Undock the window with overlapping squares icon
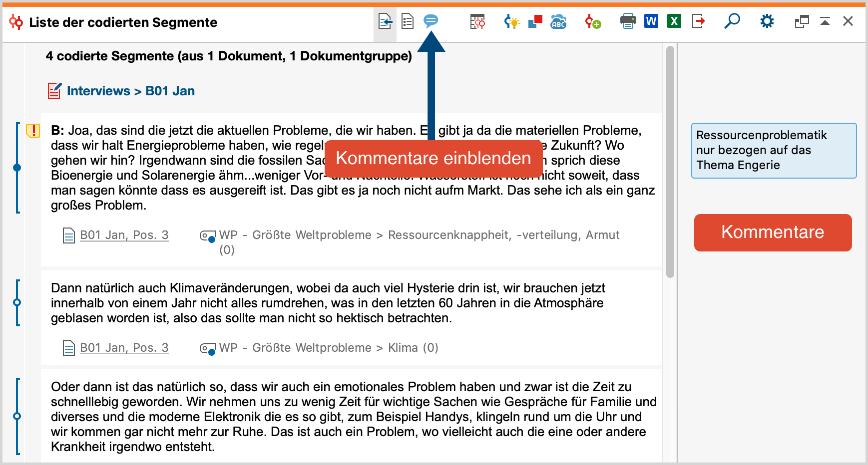Viewport: 868px width, 465px height. pyautogui.click(x=802, y=21)
